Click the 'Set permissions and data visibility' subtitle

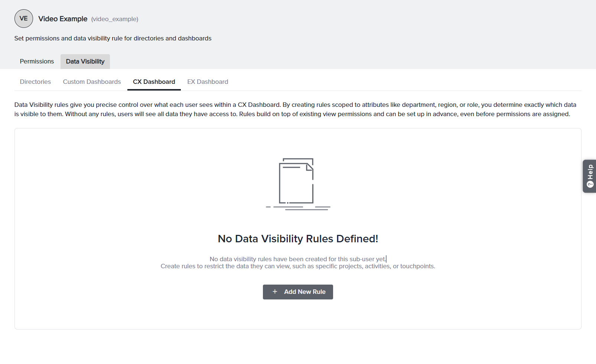pyautogui.click(x=113, y=39)
